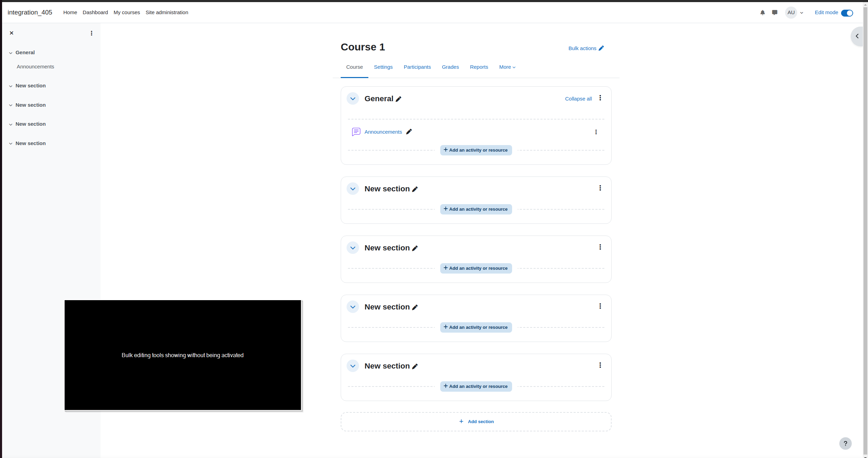Add an activity to third New section
This screenshot has height=458, width=868.
pos(476,327)
